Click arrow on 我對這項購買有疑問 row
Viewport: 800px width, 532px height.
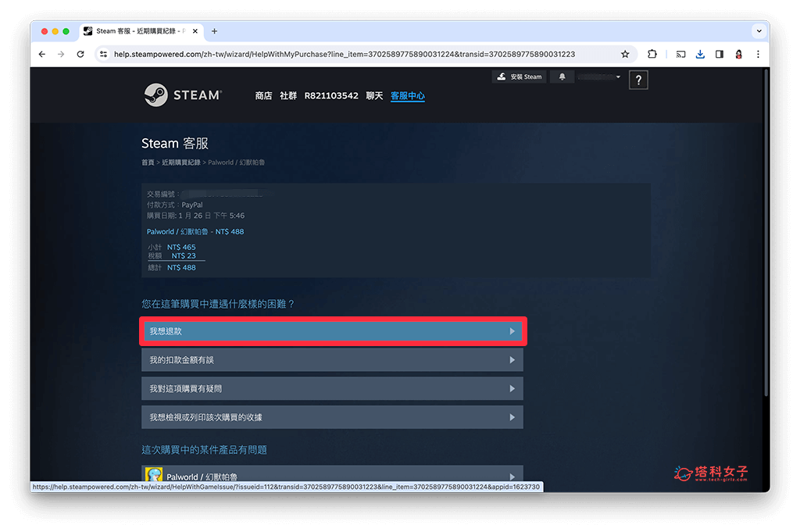pos(512,389)
